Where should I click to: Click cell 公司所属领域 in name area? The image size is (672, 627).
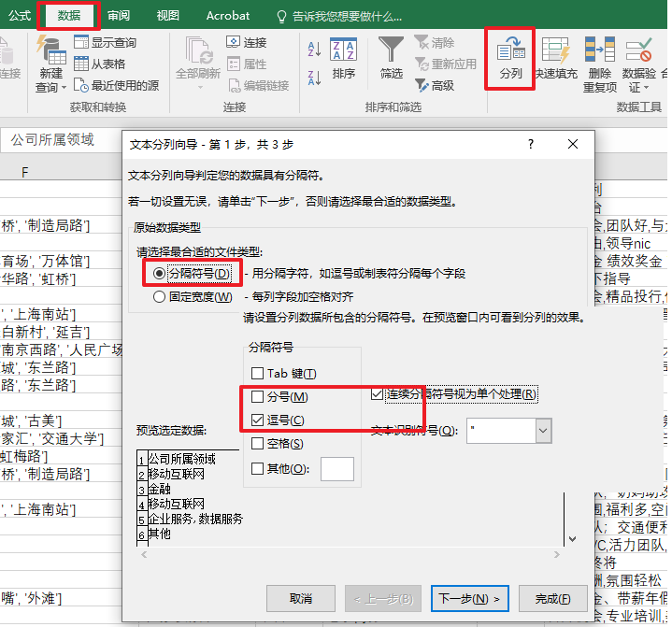pyautogui.click(x=51, y=140)
